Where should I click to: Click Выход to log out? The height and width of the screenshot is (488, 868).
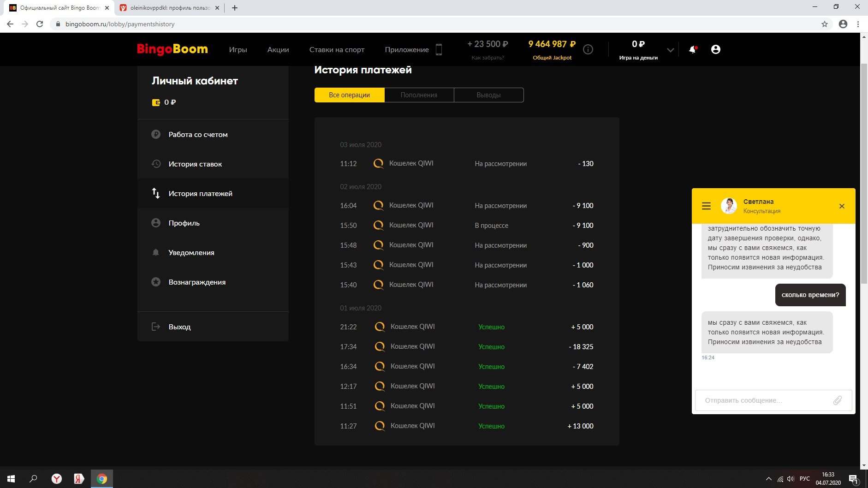[x=179, y=327]
